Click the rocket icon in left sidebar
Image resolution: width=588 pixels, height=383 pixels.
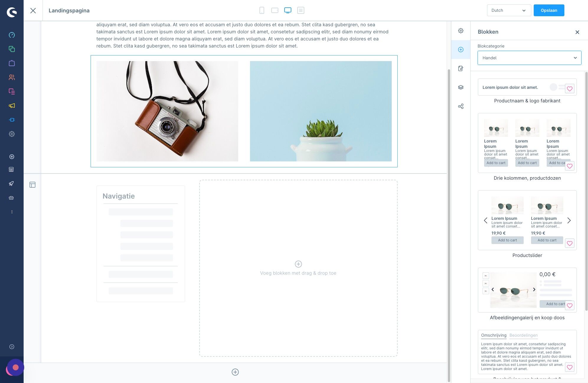pos(11,184)
